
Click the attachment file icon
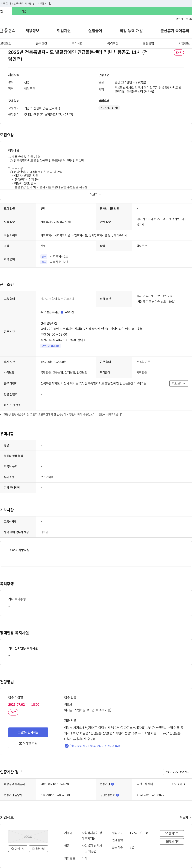tap(66, 746)
